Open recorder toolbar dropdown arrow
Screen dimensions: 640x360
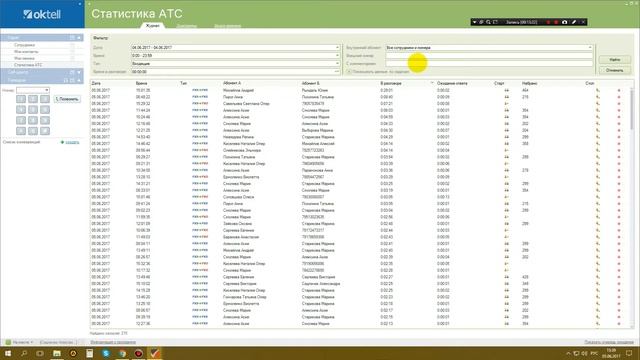click(x=474, y=22)
